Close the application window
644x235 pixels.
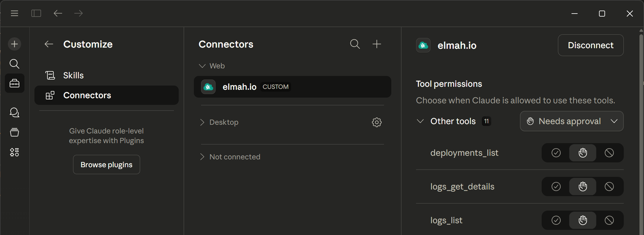[x=630, y=14]
